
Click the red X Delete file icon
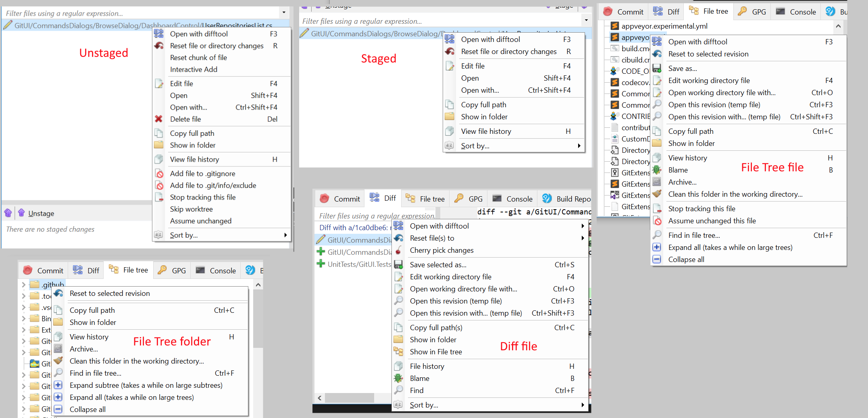(x=159, y=119)
